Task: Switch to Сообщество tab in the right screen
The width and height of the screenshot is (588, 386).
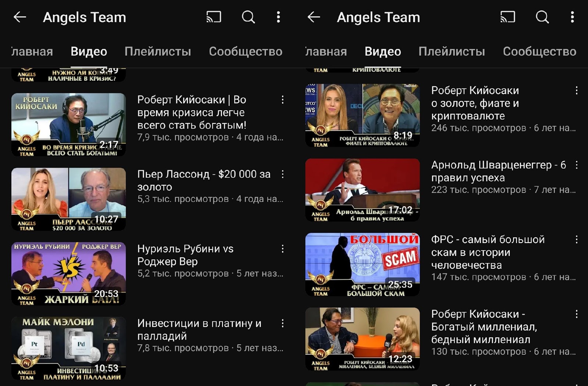Action: (x=539, y=51)
